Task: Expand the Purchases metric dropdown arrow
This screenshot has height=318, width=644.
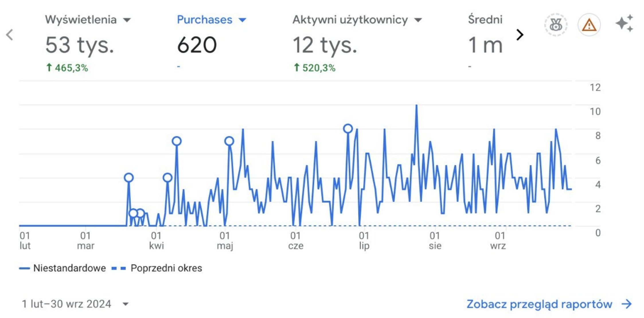Action: click(x=243, y=20)
